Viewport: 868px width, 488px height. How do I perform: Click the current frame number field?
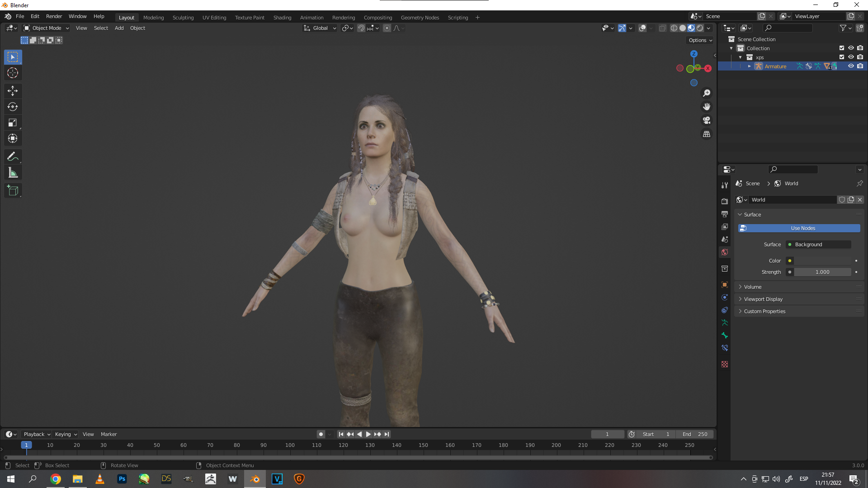pyautogui.click(x=607, y=434)
